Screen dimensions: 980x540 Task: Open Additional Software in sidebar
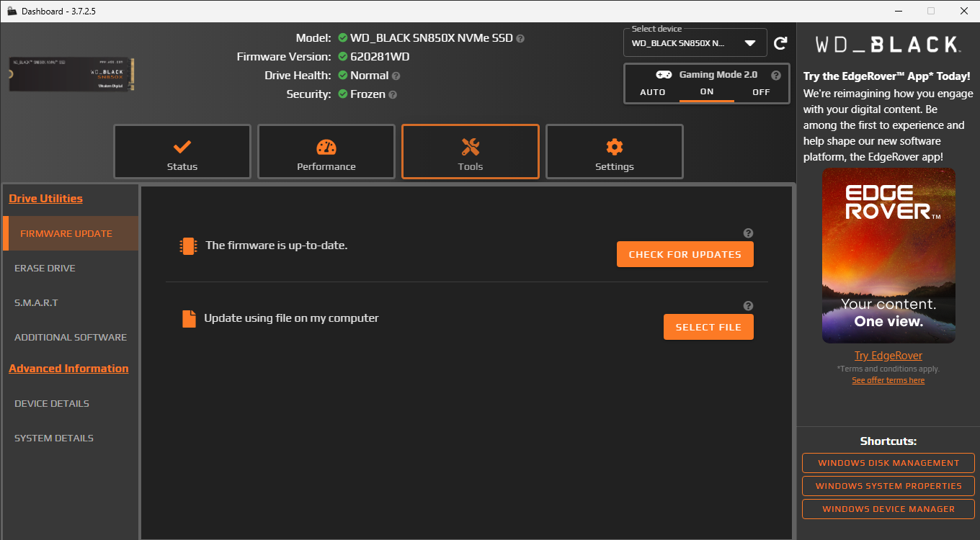tap(71, 337)
